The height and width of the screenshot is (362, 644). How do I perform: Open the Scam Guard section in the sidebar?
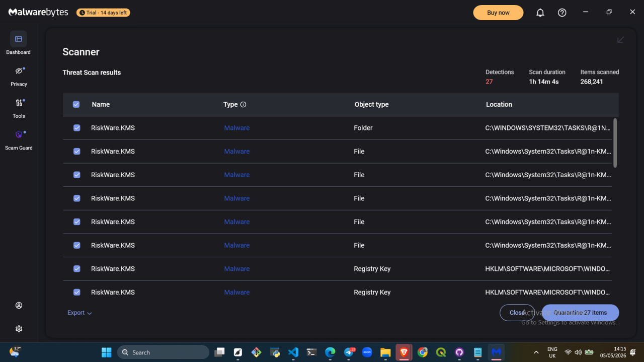[19, 140]
